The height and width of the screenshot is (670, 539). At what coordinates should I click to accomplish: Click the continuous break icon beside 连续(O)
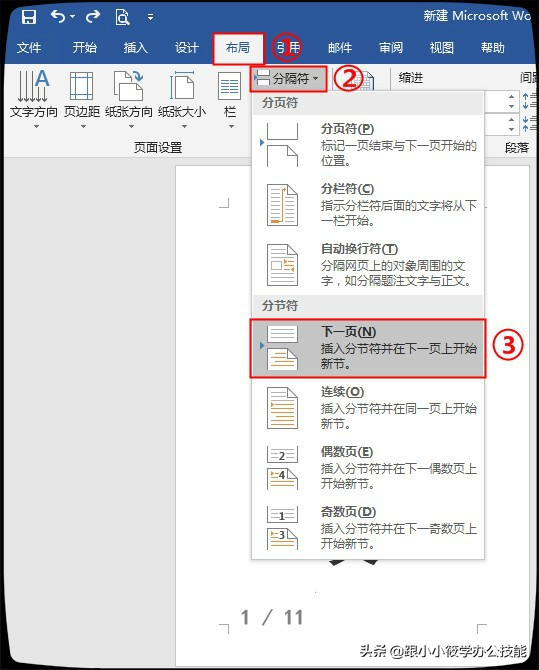pyautogui.click(x=282, y=408)
